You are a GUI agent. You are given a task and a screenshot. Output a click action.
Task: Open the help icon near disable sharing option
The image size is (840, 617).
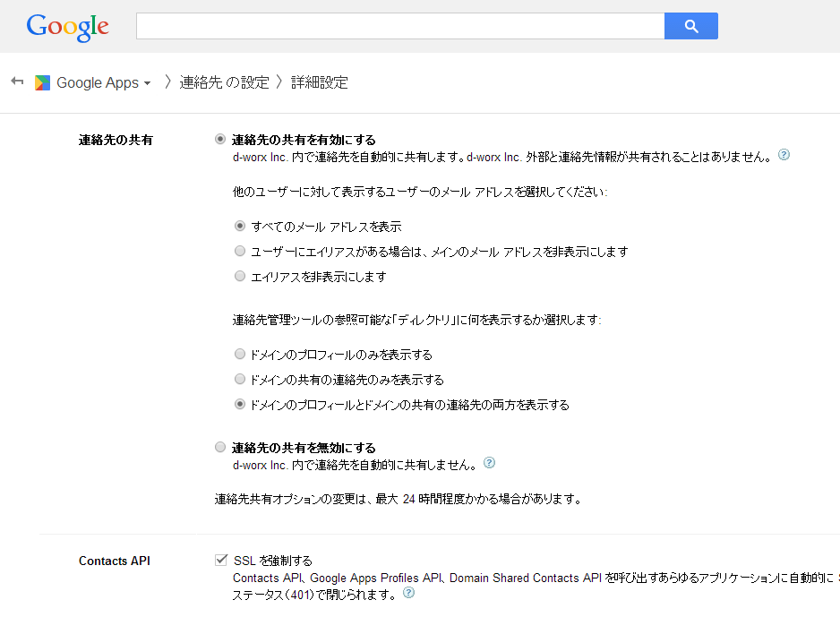pos(489,463)
